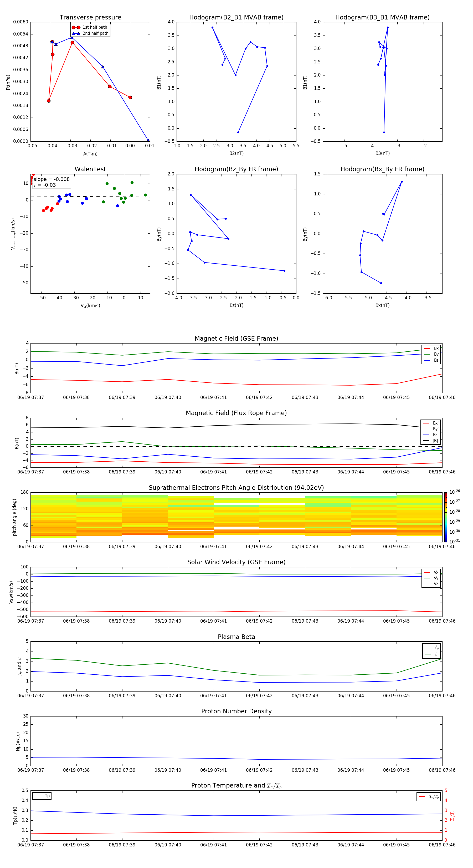Click the 'Vy' legend entry
This screenshot has width=473, height=868.
pos(431,578)
